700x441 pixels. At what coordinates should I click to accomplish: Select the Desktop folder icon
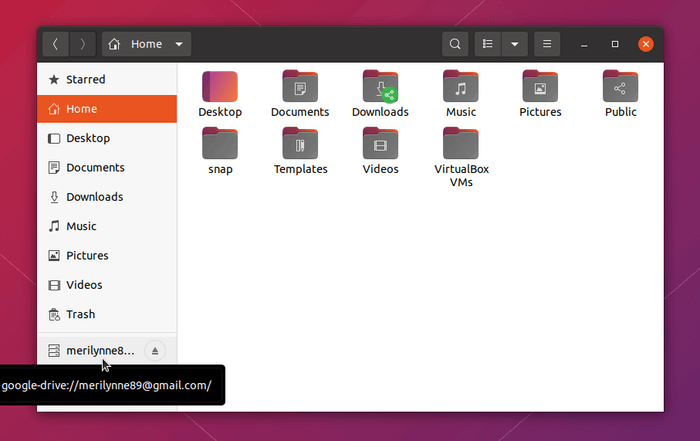[220, 87]
